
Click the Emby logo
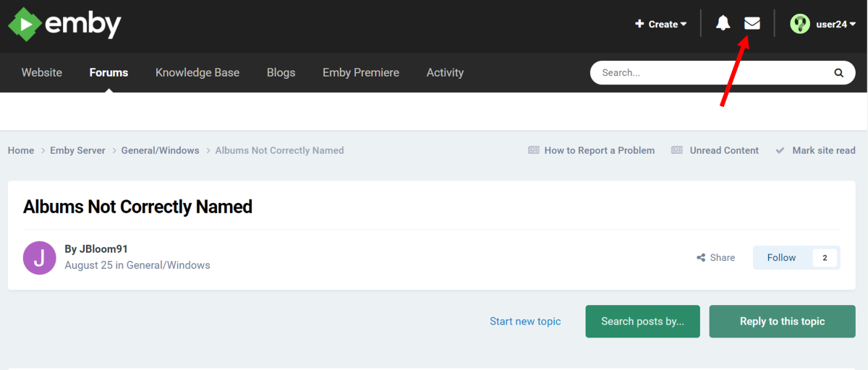pyautogui.click(x=64, y=25)
